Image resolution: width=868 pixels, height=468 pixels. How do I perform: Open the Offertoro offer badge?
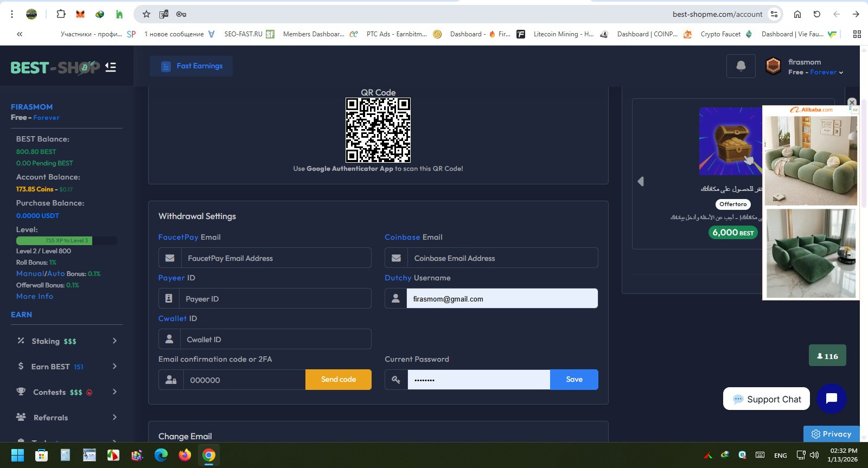click(x=733, y=204)
